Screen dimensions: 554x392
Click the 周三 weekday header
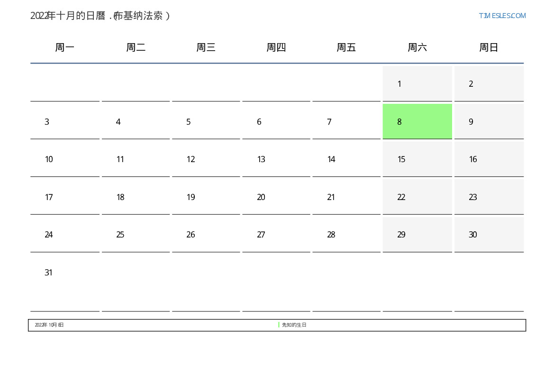[206, 47]
